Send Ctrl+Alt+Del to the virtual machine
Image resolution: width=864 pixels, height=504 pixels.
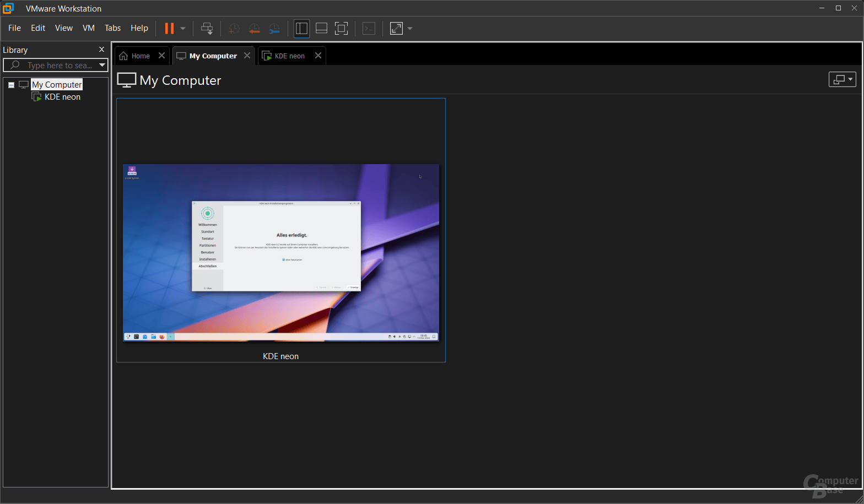click(207, 29)
